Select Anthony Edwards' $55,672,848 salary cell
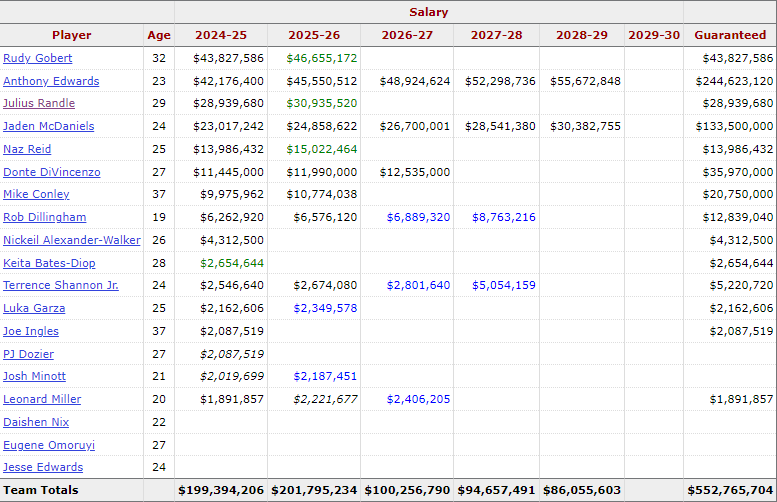Screen dimensions: 777x502 point(585,81)
